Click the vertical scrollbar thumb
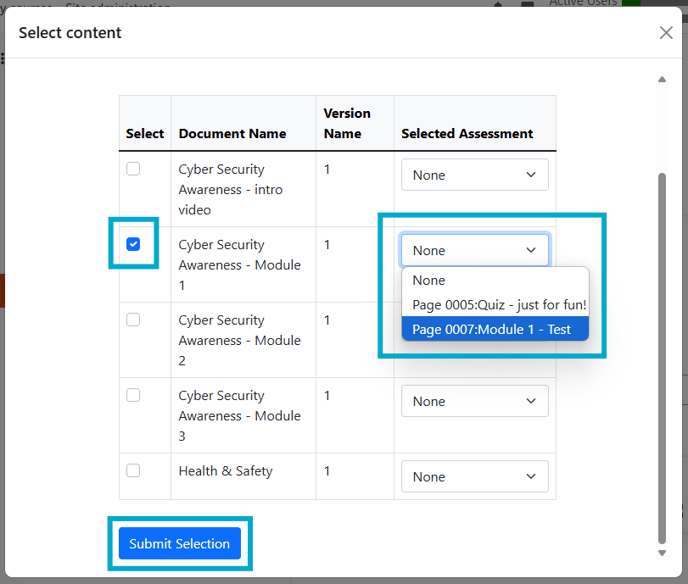Image resolution: width=688 pixels, height=584 pixels. click(662, 358)
